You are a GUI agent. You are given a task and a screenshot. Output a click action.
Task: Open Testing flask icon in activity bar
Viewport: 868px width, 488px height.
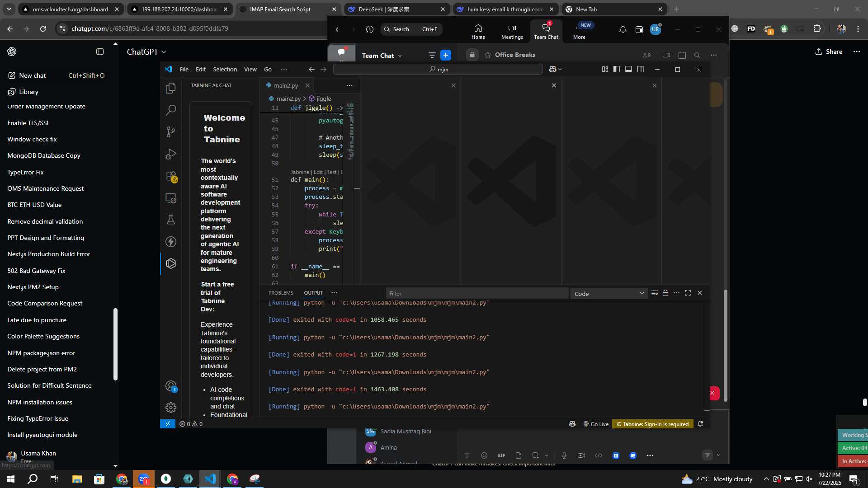click(x=171, y=220)
